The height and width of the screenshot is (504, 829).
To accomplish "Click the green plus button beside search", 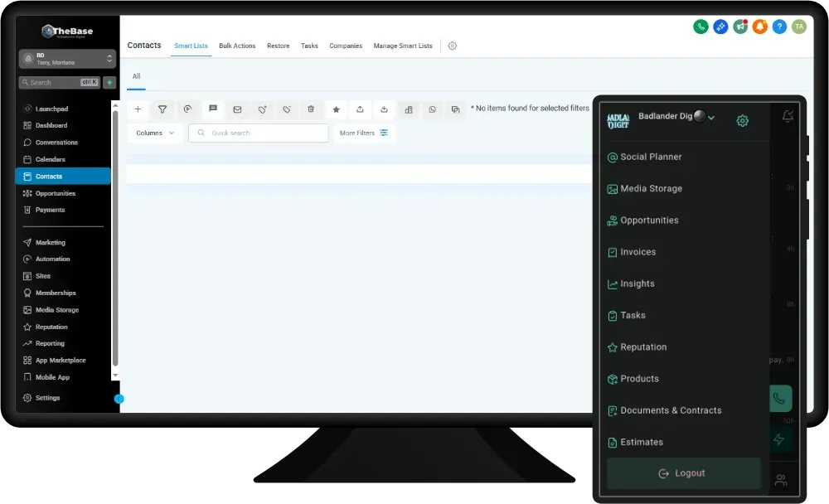I will tap(109, 83).
